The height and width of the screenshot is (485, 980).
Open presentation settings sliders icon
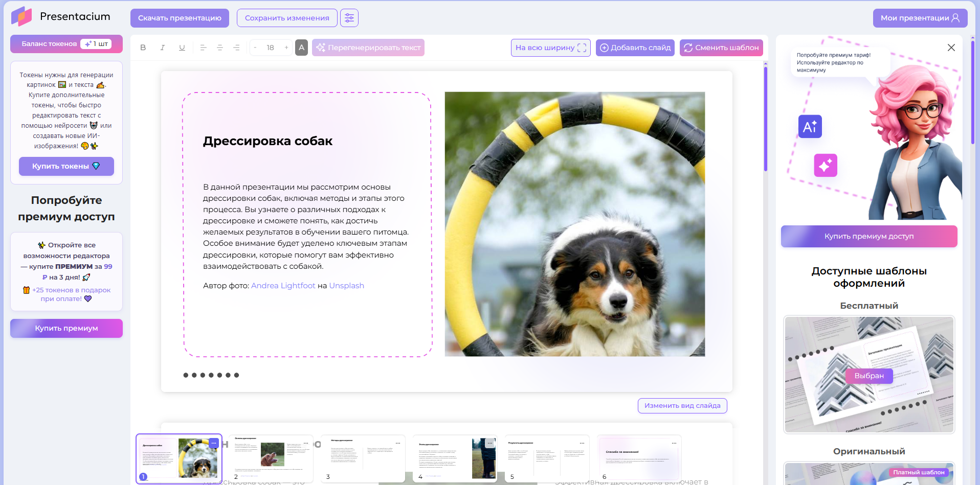coord(349,18)
